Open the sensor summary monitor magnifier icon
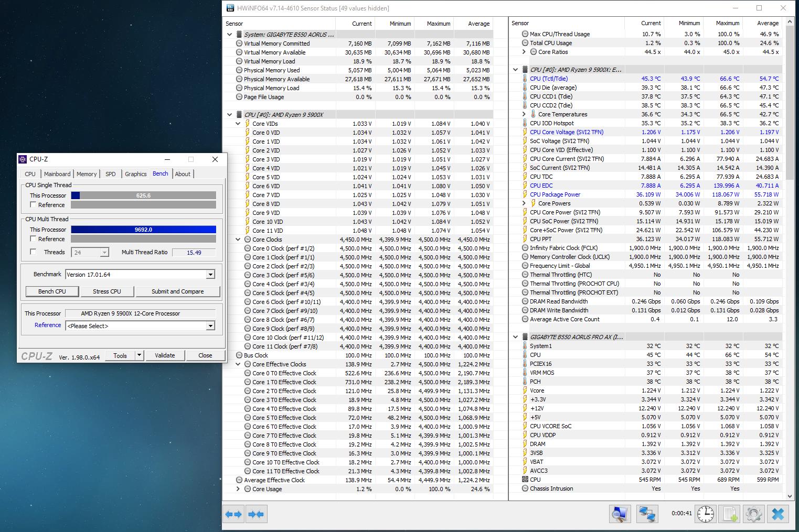 (x=620, y=514)
